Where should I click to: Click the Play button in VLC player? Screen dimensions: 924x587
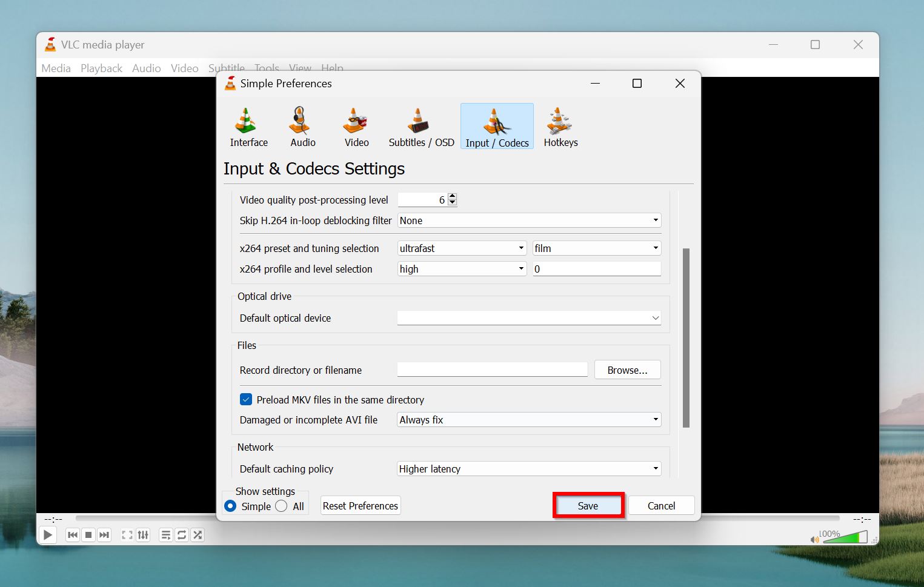pyautogui.click(x=48, y=535)
